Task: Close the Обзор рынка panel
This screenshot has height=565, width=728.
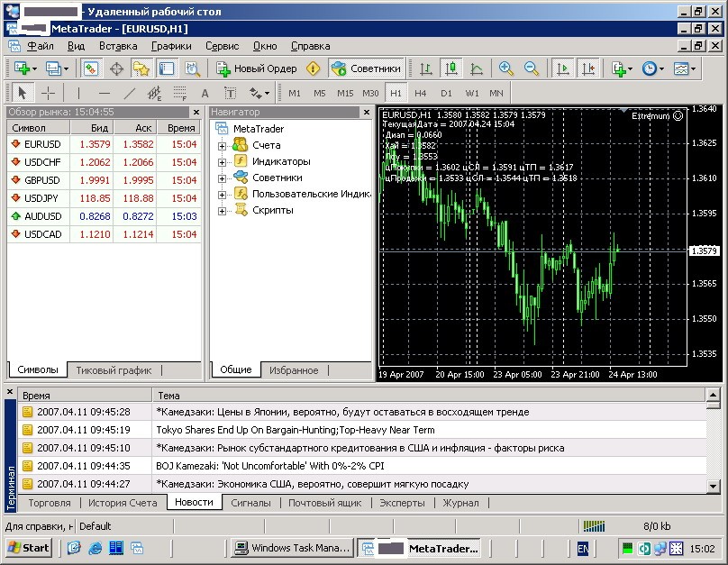Action: point(196,112)
